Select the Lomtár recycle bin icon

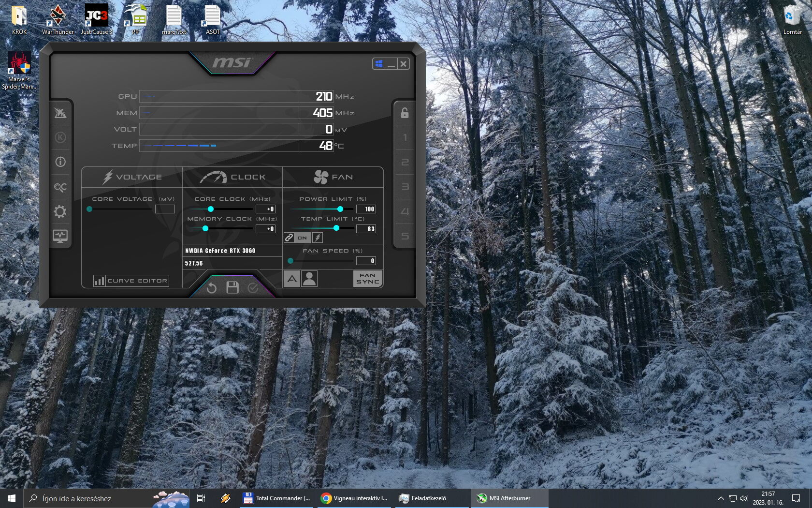[x=793, y=20]
